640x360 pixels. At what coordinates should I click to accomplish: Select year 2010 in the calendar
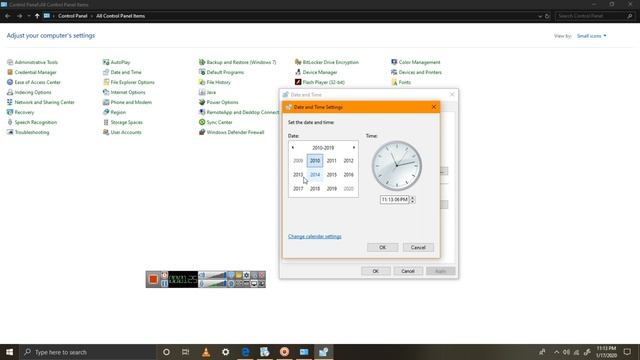(315, 161)
